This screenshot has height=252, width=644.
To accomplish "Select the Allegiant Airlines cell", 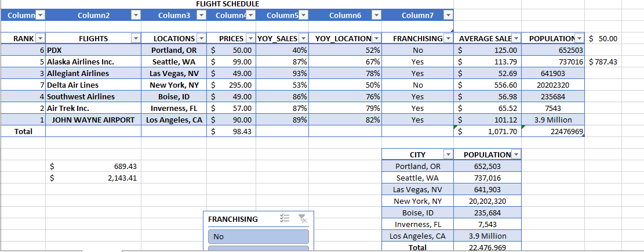I will click(93, 74).
